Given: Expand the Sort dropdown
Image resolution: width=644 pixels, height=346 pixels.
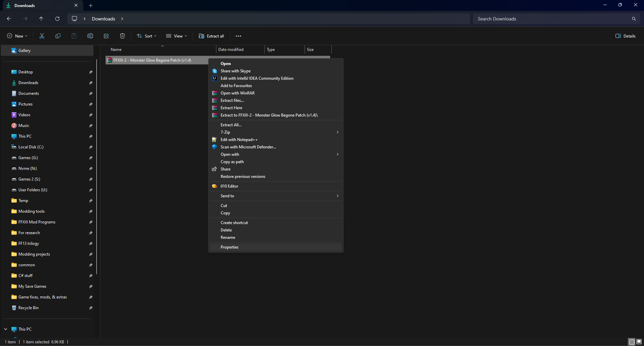Looking at the screenshot, I should click(x=147, y=36).
